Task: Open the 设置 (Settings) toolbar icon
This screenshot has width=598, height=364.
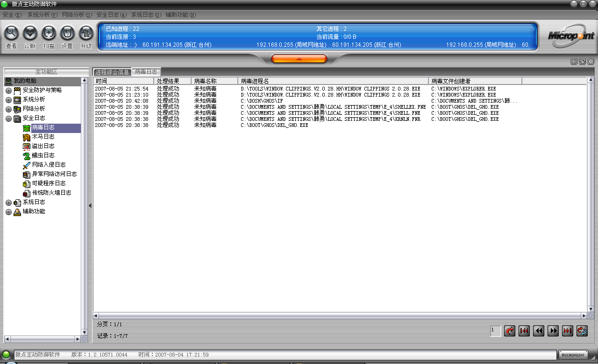Action: (67, 33)
